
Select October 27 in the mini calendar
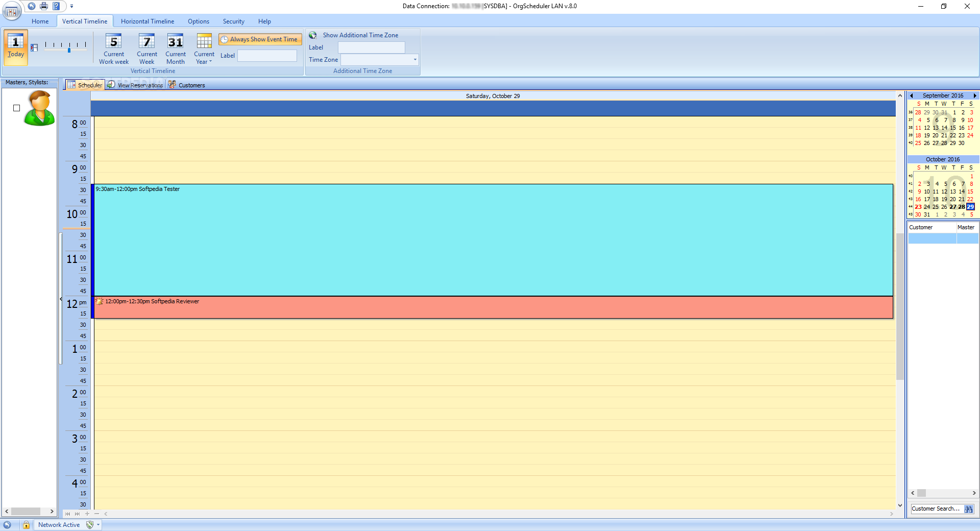[953, 207]
